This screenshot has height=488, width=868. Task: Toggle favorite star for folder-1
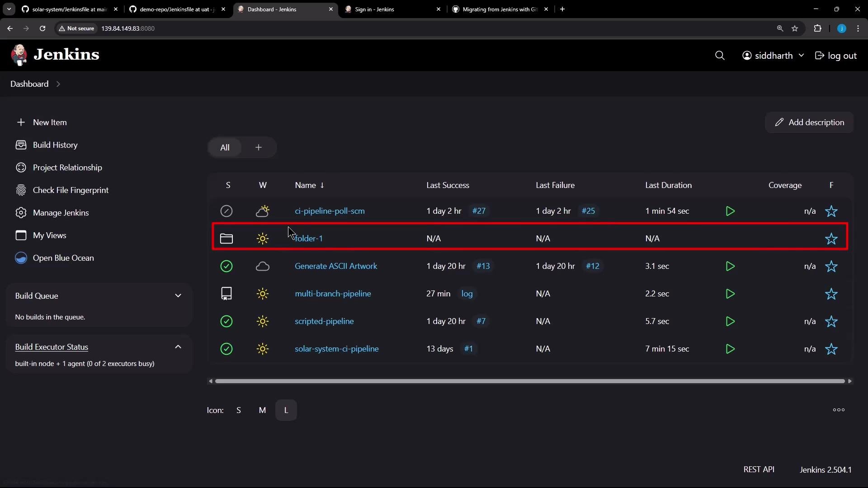[831, 239]
